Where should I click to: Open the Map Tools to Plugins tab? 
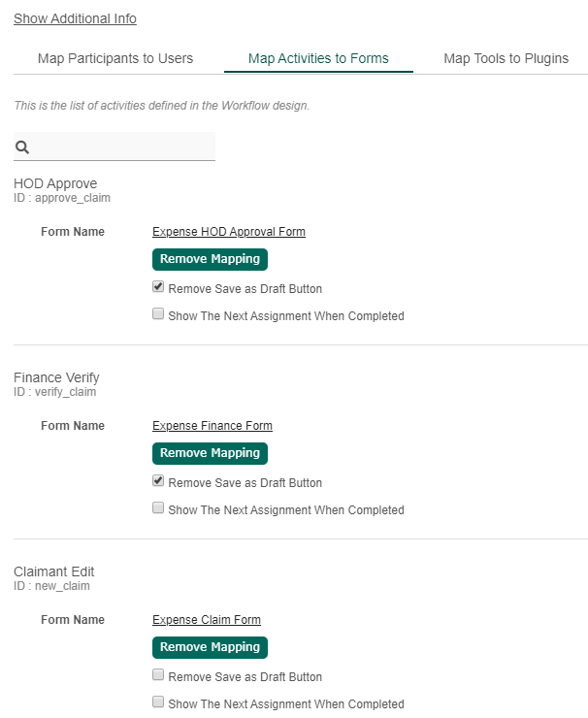[x=506, y=58]
